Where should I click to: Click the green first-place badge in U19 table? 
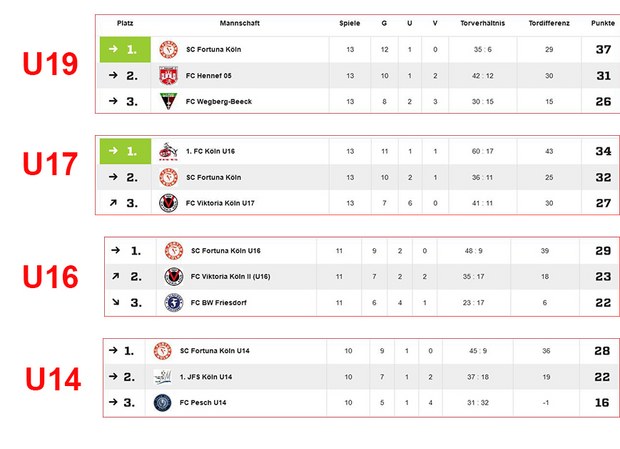pos(126,50)
